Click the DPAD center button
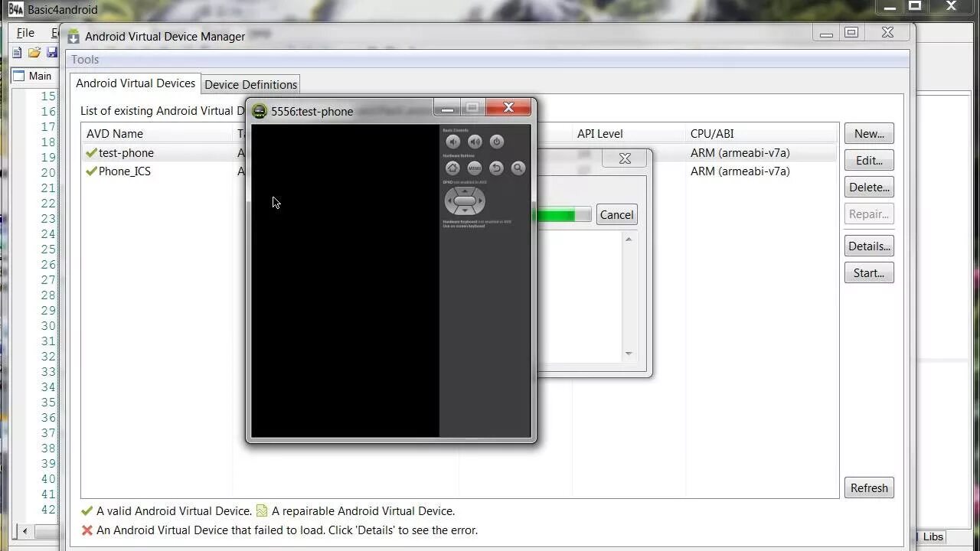 pyautogui.click(x=465, y=201)
